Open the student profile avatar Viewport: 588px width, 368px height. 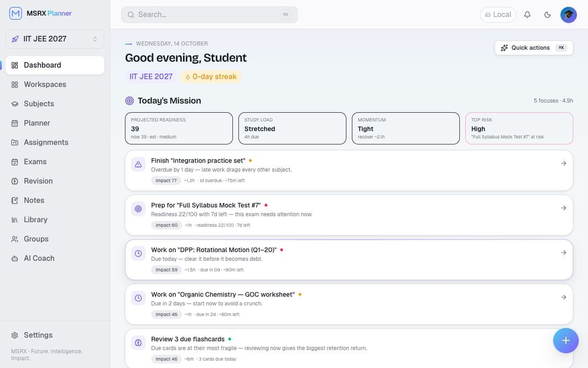point(569,15)
